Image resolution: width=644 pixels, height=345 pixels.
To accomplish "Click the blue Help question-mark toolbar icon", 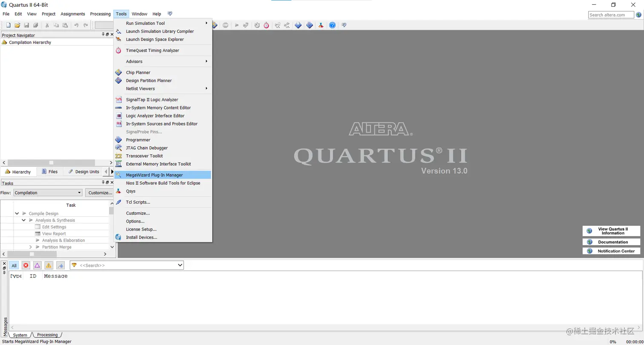I will 332,25.
